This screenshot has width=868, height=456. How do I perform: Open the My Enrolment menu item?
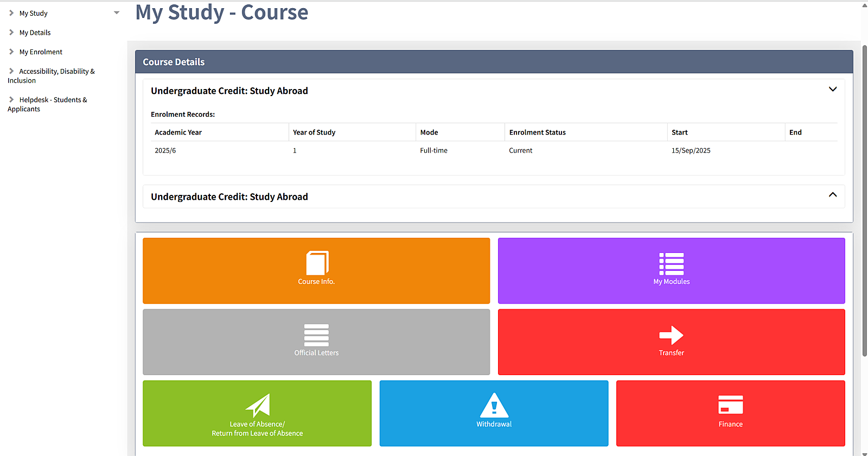(41, 52)
